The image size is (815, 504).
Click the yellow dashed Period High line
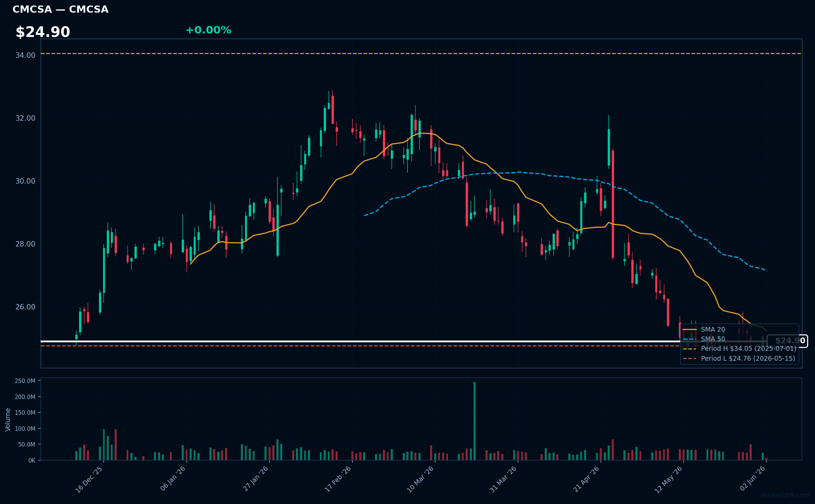[421, 54]
